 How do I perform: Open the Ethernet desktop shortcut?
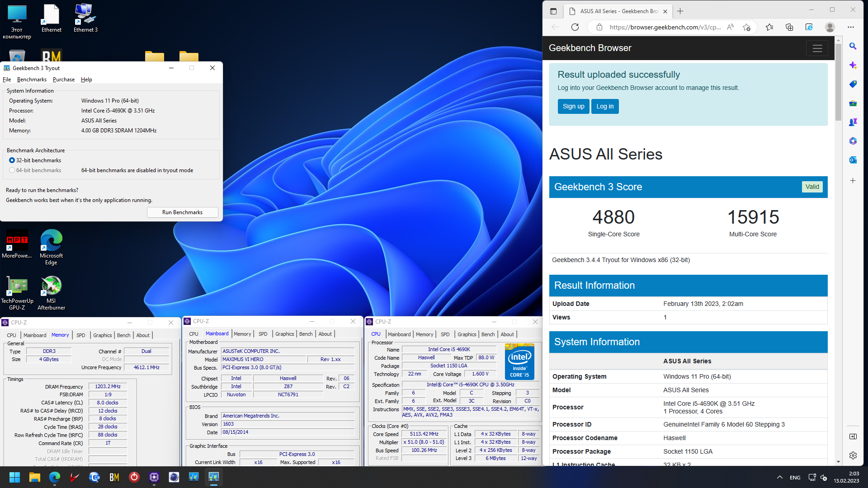pos(51,18)
